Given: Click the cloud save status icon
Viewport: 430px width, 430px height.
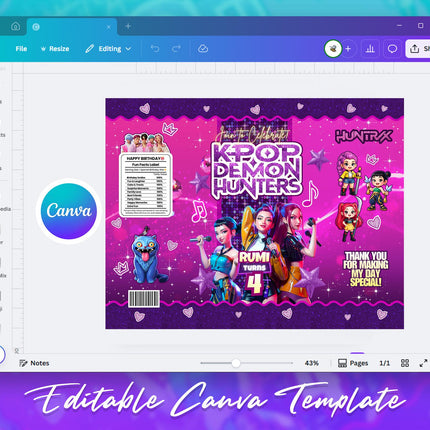Looking at the screenshot, I should [203, 49].
